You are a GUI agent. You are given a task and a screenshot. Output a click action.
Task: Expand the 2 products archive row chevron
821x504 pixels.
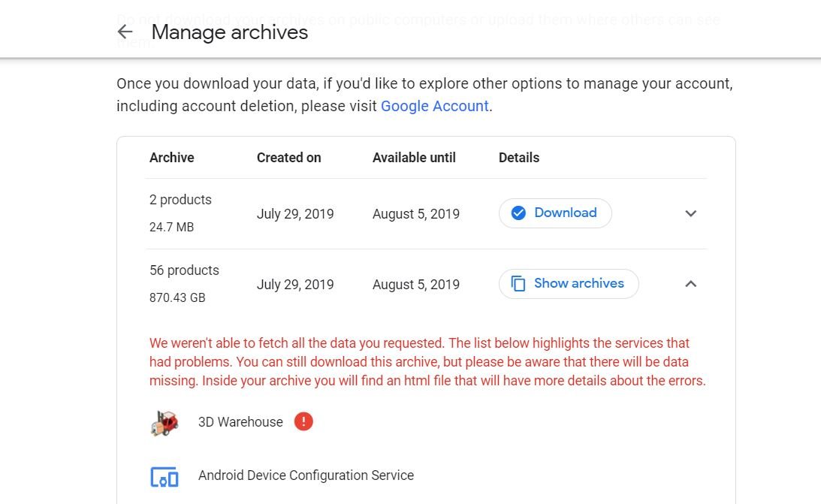(x=691, y=213)
